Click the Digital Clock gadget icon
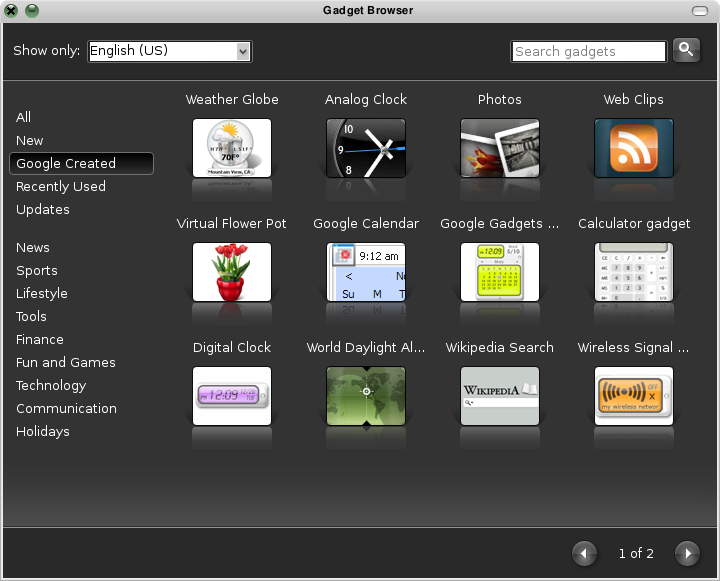This screenshot has width=720, height=581. tap(232, 396)
